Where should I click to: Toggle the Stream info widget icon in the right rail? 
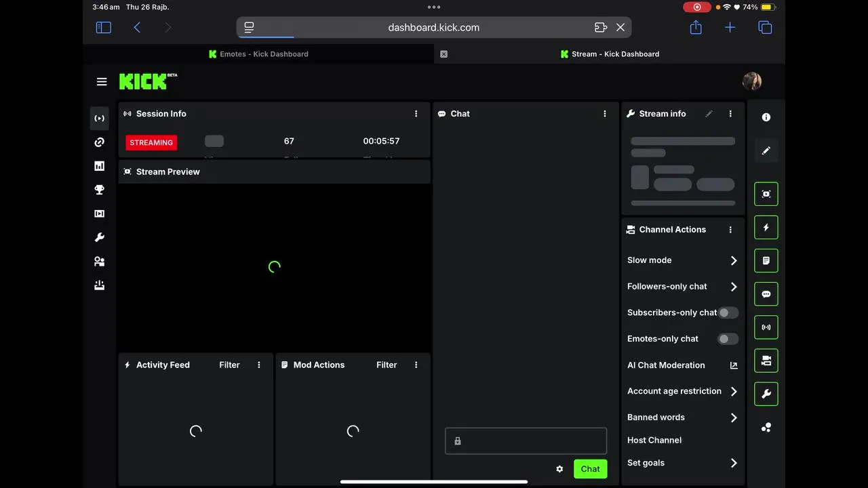[766, 394]
